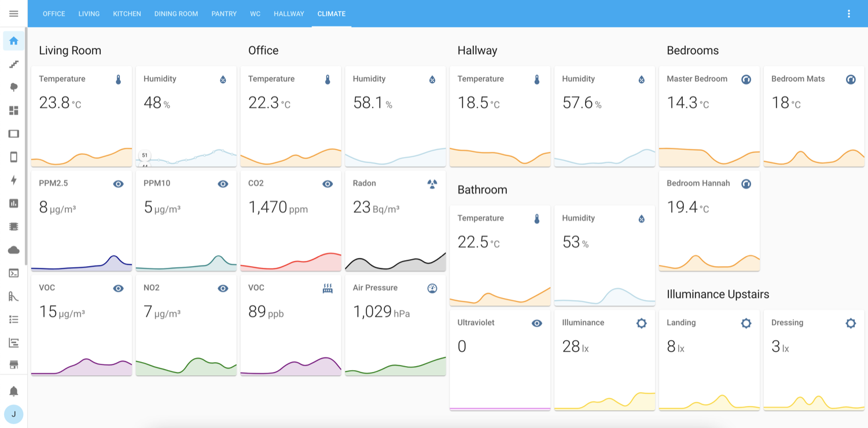
Task: Open Office Temperature value 22.3 °C
Action: (x=269, y=103)
